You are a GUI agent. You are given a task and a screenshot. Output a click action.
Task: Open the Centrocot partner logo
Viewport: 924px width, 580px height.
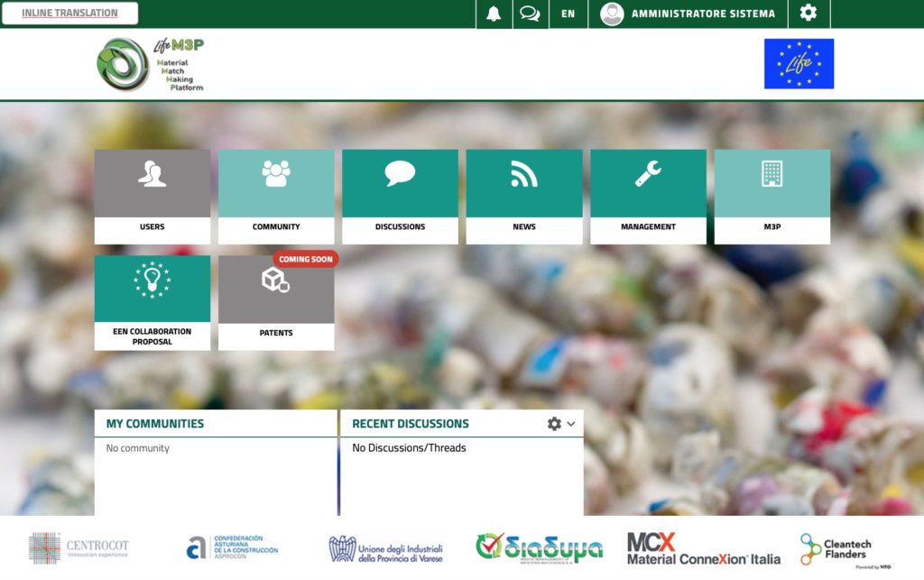[x=79, y=548]
